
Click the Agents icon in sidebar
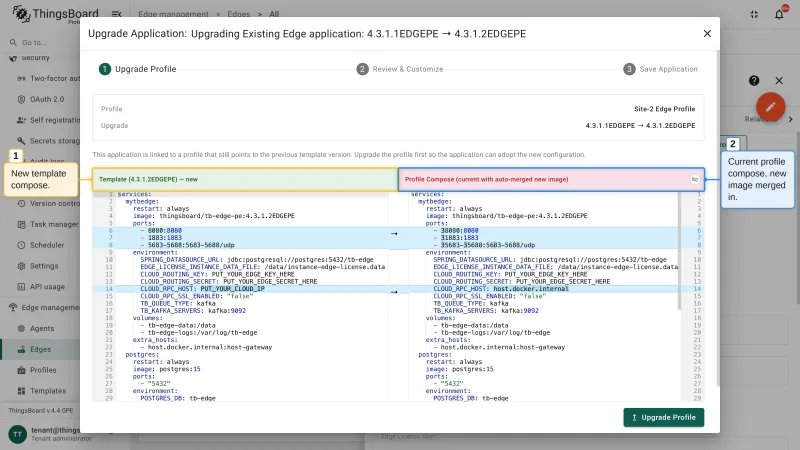[x=21, y=329]
